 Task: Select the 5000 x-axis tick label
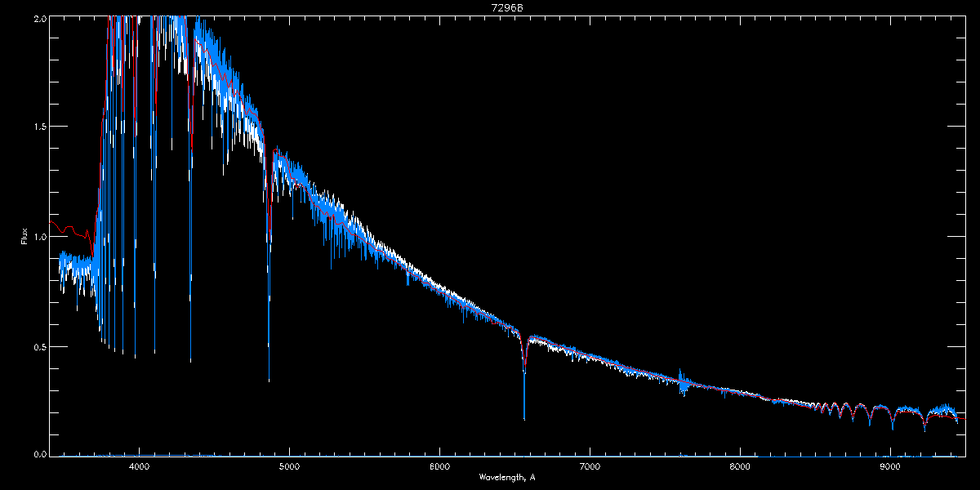point(289,466)
